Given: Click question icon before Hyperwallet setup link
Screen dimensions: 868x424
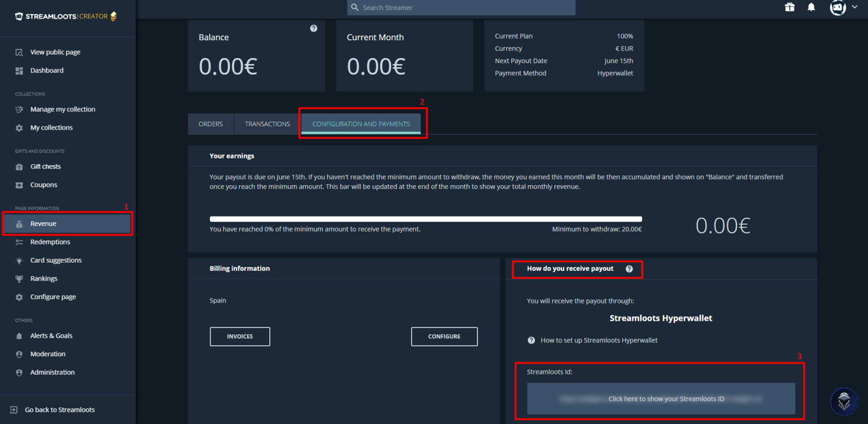Looking at the screenshot, I should pyautogui.click(x=531, y=340).
